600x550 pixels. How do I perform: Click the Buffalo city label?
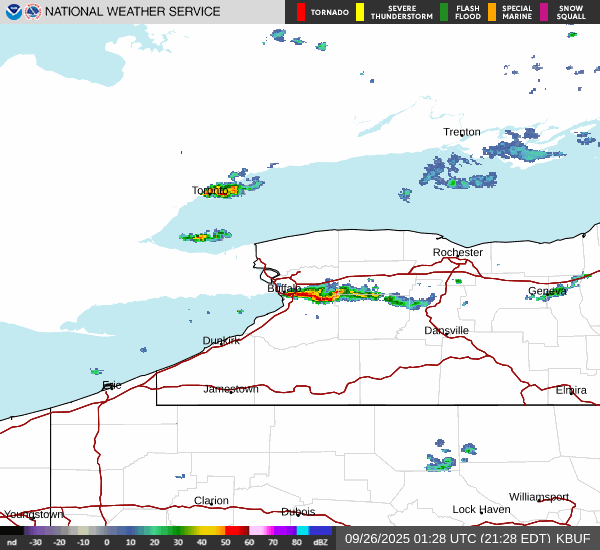[x=284, y=288]
